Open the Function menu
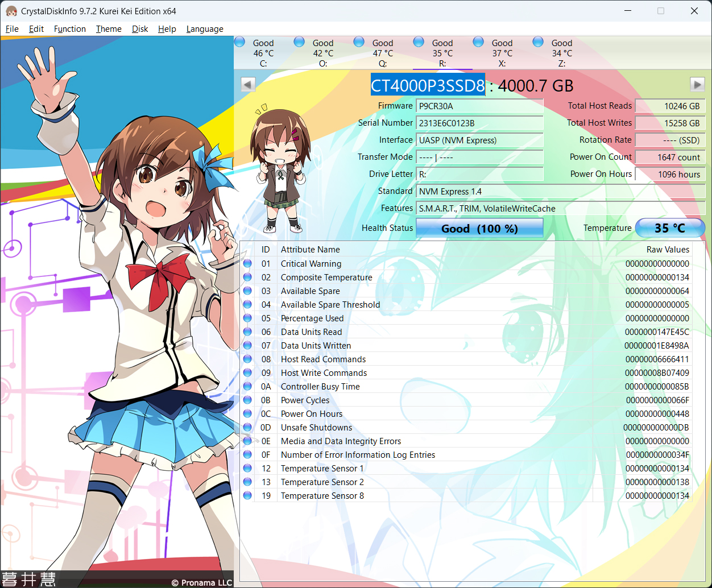The image size is (712, 588). [x=70, y=29]
